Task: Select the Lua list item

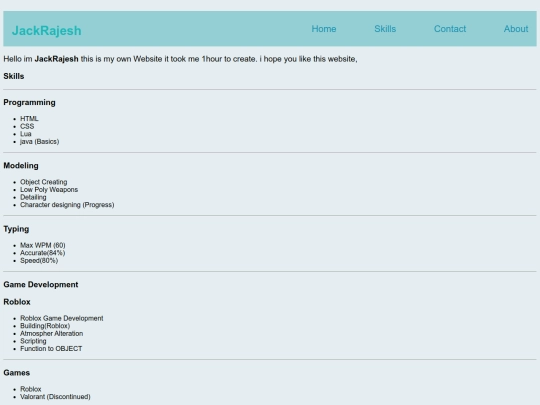Action: click(25, 134)
